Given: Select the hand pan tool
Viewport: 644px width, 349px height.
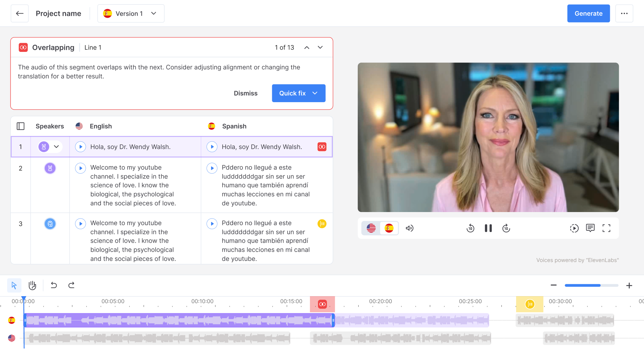Looking at the screenshot, I should [32, 285].
